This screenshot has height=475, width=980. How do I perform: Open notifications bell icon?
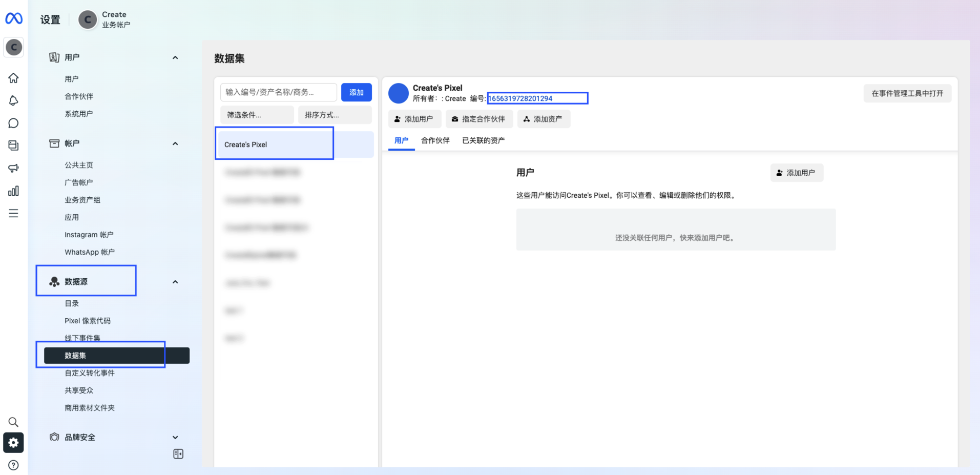[14, 100]
